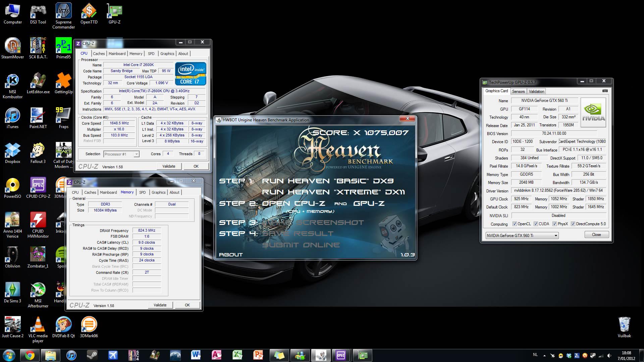This screenshot has height=362, width=644.
Task: Launch VLC media player shortcut
Action: pos(38,329)
